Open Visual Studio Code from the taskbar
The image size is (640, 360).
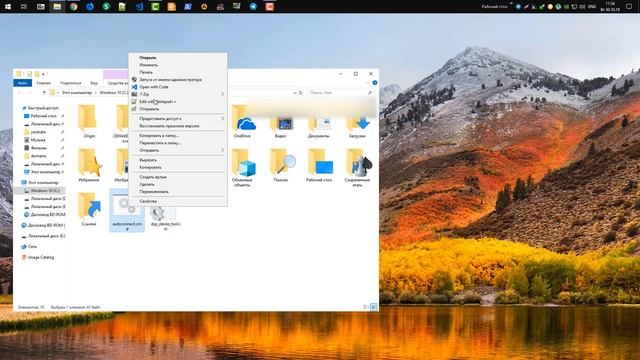coord(139,7)
